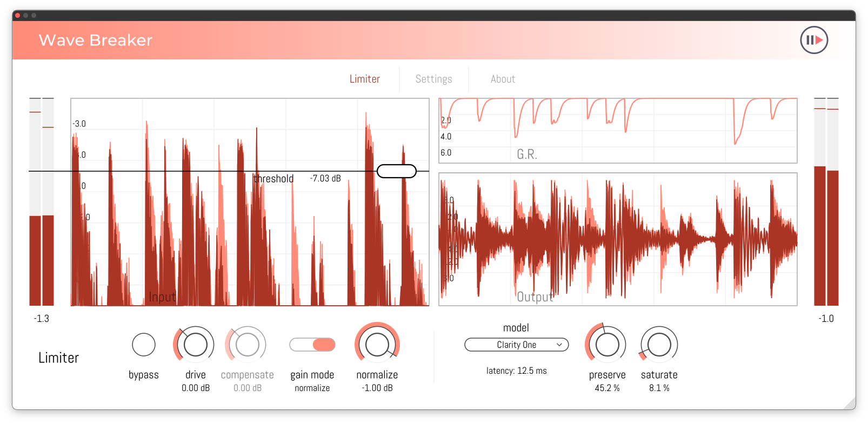Click the window resize corner grip
Image resolution: width=868 pixels, height=424 pixels.
click(849, 403)
